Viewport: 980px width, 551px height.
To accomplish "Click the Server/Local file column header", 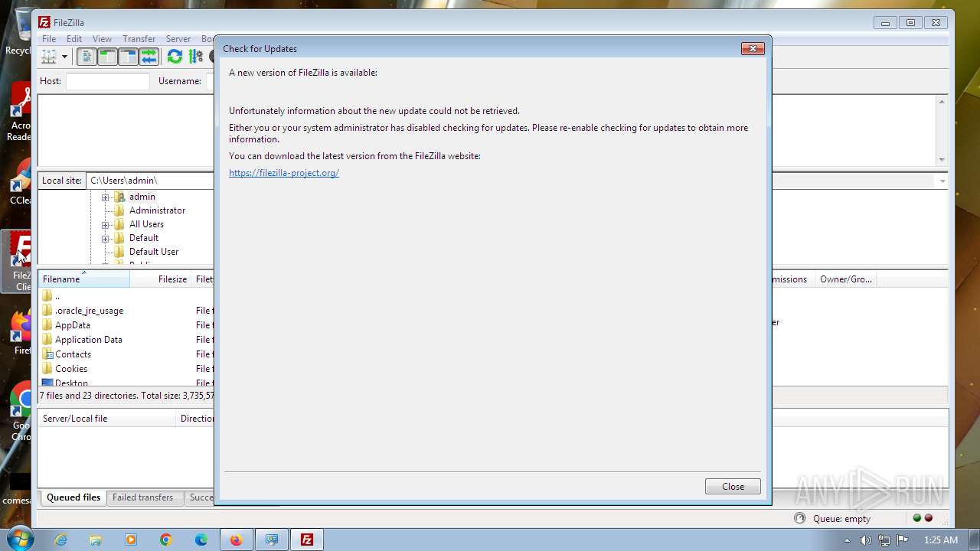I will coord(107,419).
